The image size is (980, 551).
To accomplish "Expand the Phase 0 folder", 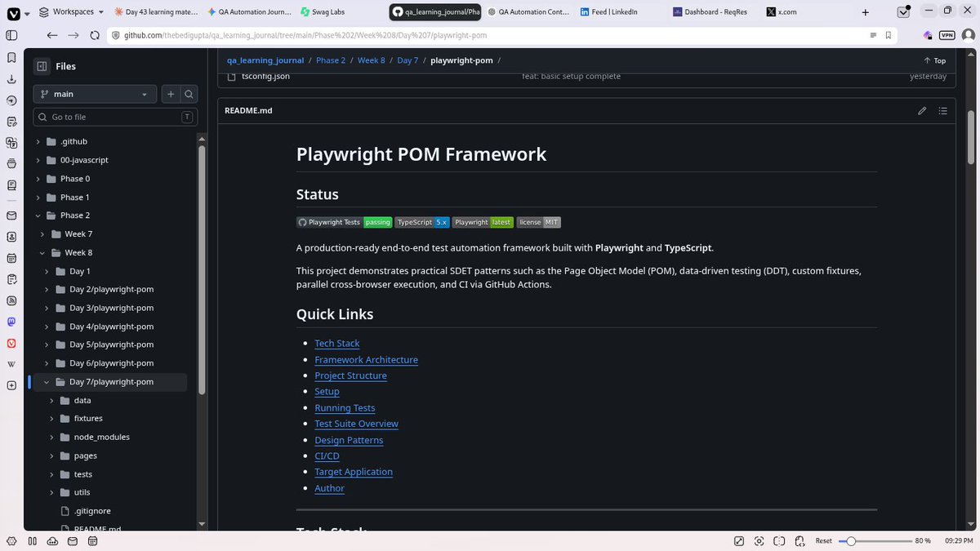I will (x=38, y=179).
